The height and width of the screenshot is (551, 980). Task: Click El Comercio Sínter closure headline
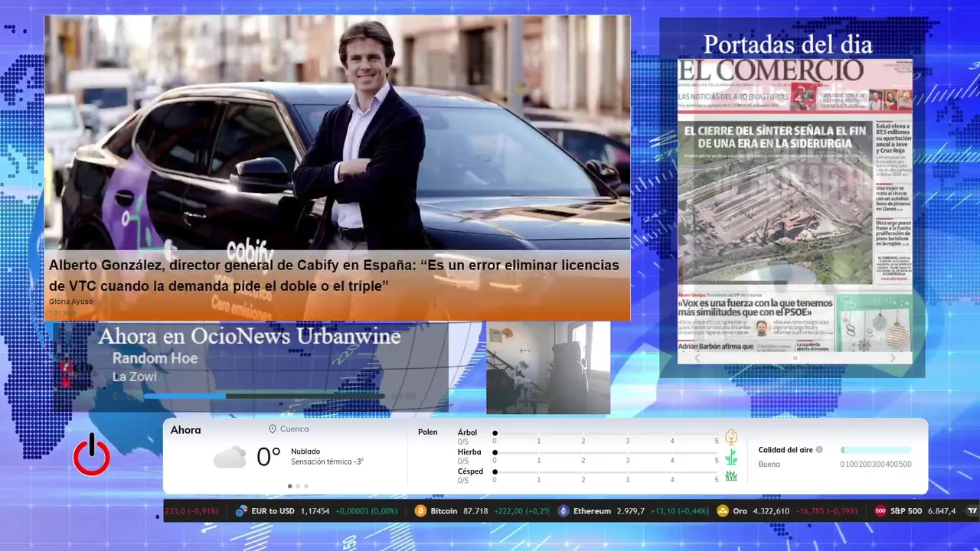775,136
